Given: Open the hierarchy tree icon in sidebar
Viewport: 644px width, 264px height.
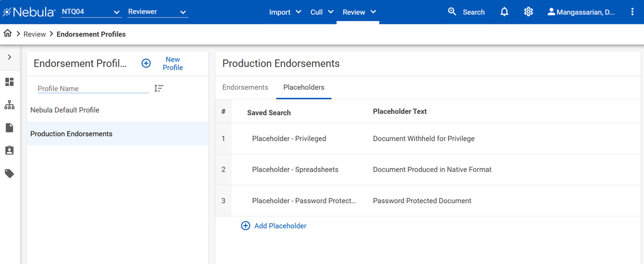Looking at the screenshot, I should [10, 105].
